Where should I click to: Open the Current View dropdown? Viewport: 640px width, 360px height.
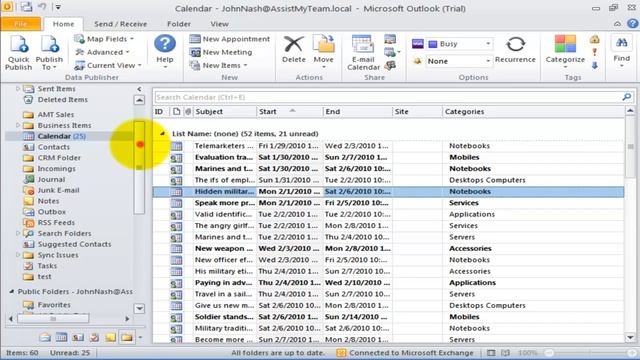click(x=108, y=65)
